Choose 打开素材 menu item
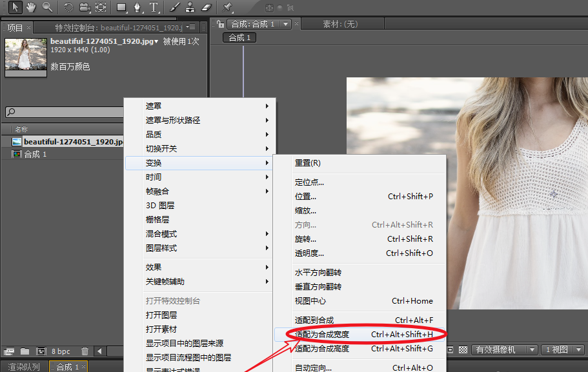This screenshot has width=588, height=372. click(x=200, y=329)
